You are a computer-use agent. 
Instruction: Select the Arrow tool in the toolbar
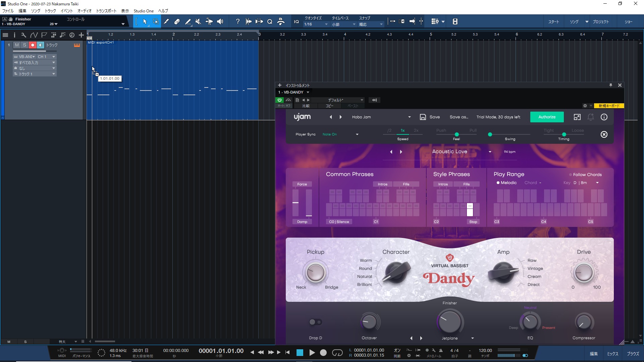145,21
